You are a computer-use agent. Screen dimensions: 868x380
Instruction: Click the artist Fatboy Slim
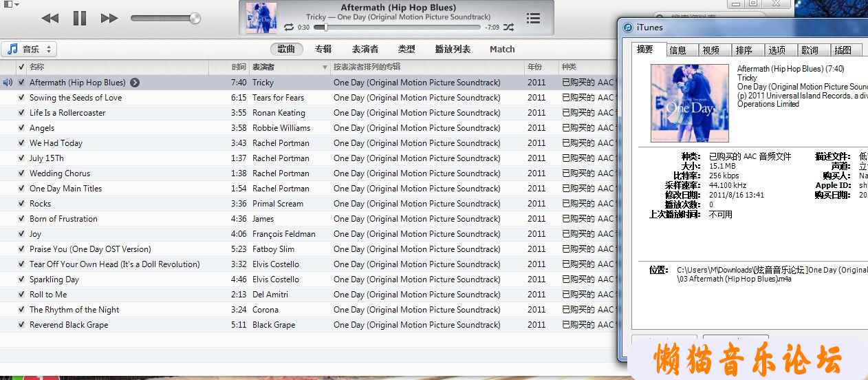[273, 249]
